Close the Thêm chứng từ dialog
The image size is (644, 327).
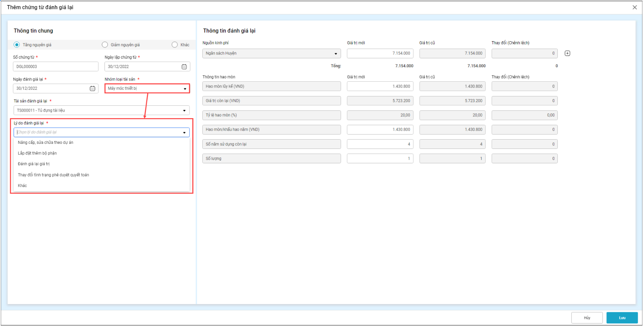tap(634, 7)
